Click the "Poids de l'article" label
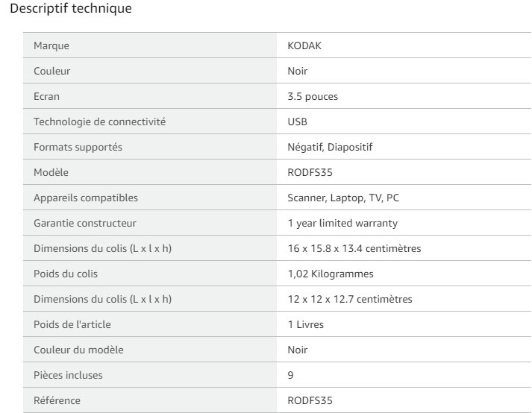 pyautogui.click(x=72, y=325)
